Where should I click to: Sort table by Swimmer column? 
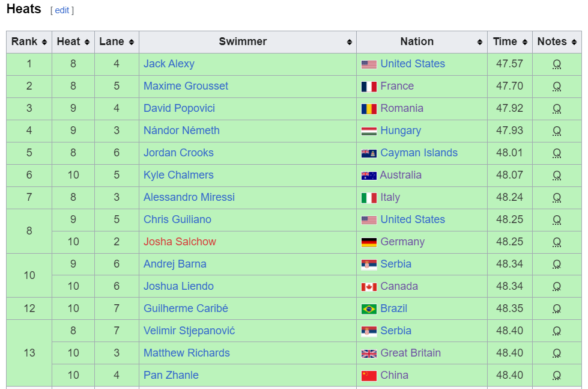click(x=247, y=41)
